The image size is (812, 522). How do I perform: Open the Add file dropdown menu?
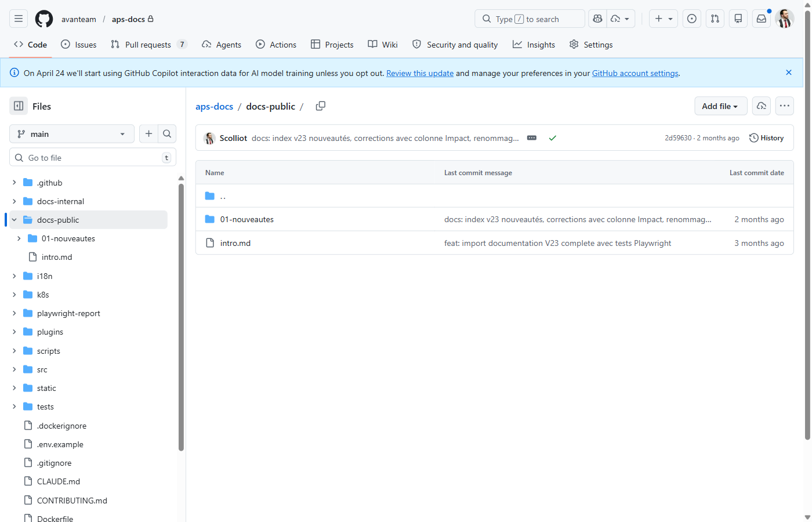[x=720, y=106]
